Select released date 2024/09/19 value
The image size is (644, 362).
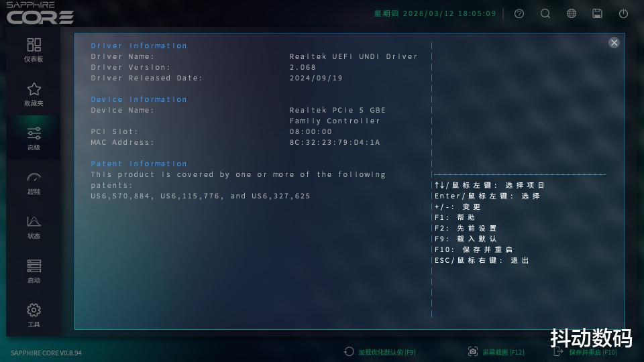[316, 78]
